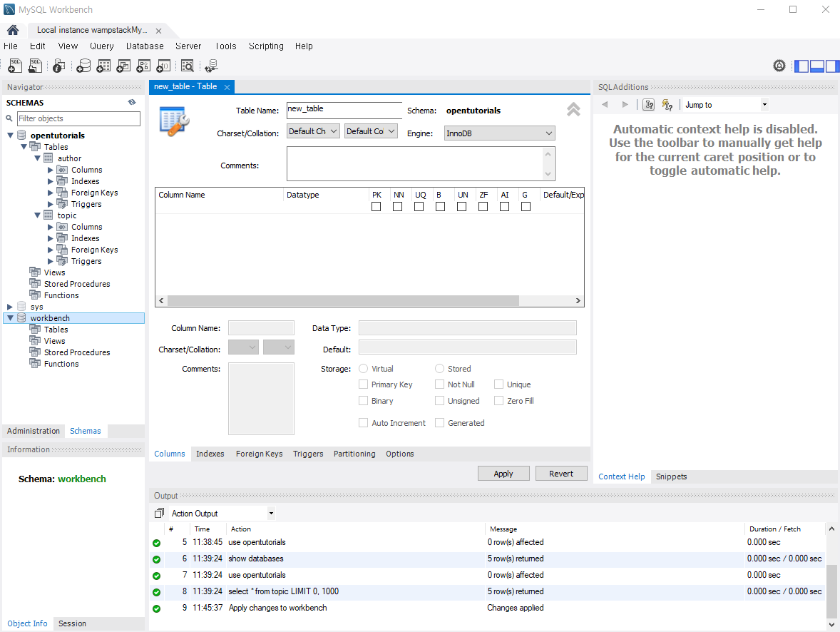
Task: Expand the sys schema node
Action: point(10,307)
